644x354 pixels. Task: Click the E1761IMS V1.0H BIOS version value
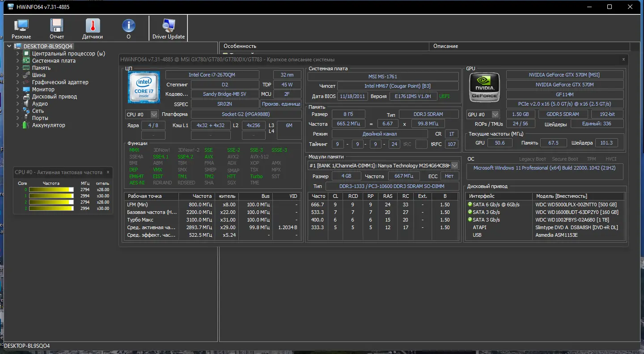[413, 96]
